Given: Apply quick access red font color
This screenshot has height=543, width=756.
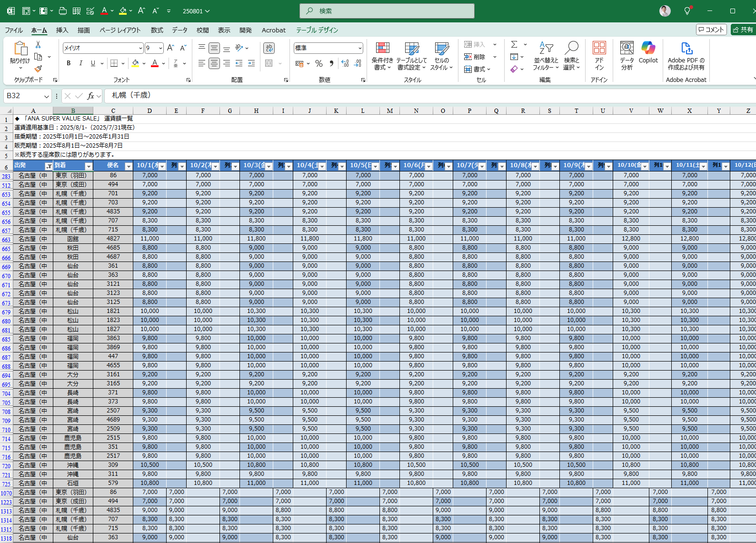Looking at the screenshot, I should point(104,10).
